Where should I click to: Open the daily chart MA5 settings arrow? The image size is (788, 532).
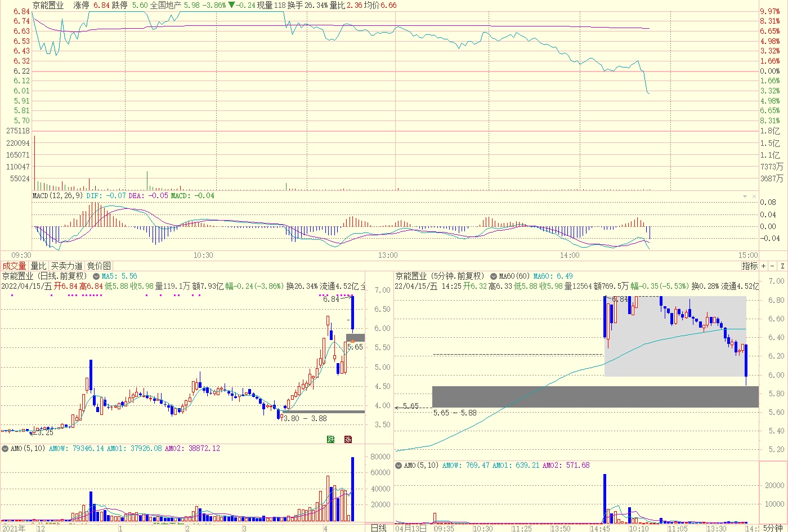[x=96, y=276]
